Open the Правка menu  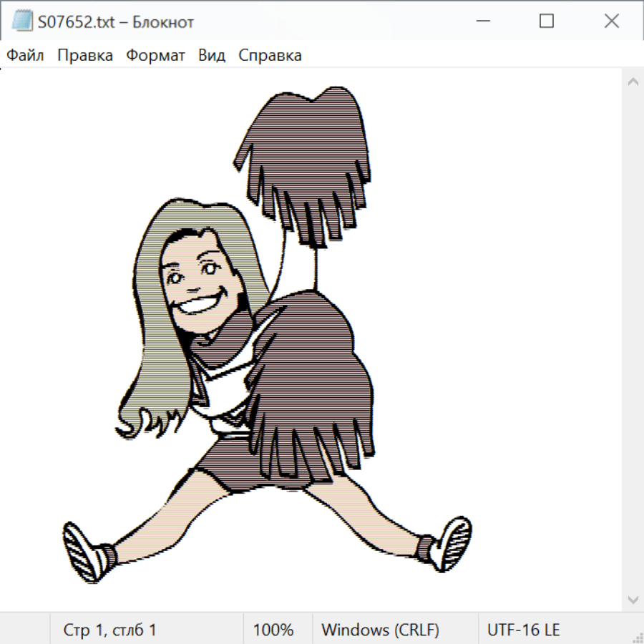click(x=85, y=55)
